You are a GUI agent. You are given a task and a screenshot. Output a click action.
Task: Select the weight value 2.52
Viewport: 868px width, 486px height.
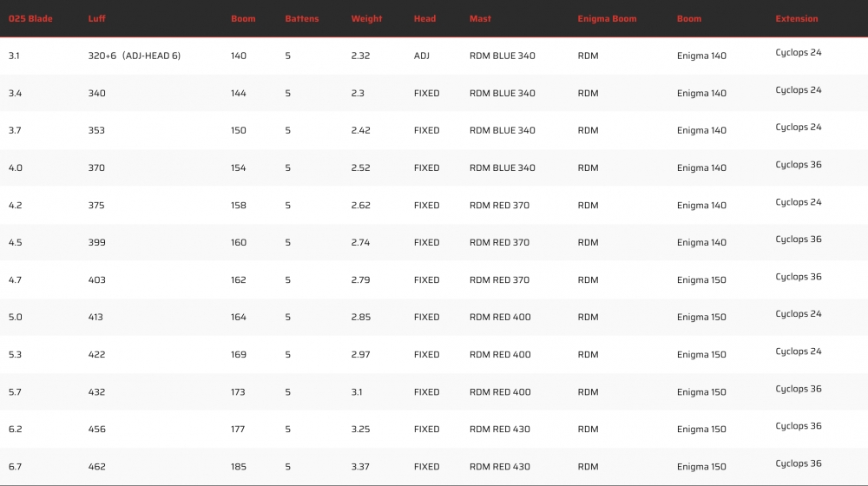(360, 168)
